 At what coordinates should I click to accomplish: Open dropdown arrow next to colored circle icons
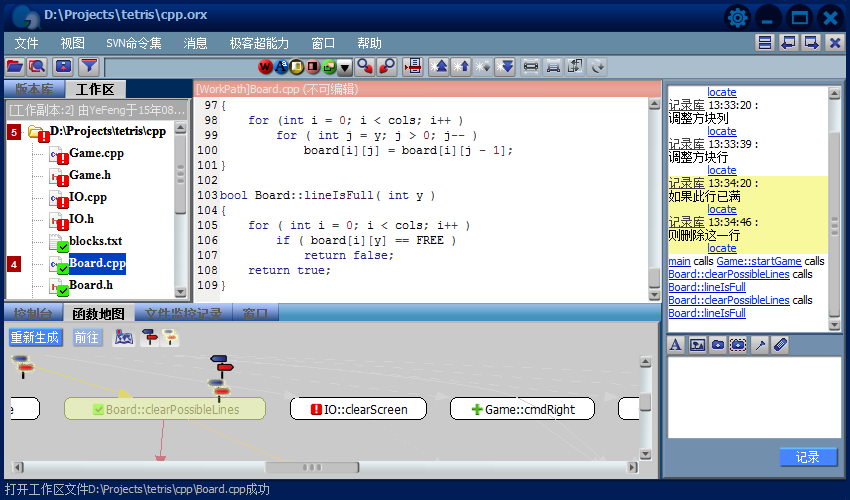[x=345, y=68]
